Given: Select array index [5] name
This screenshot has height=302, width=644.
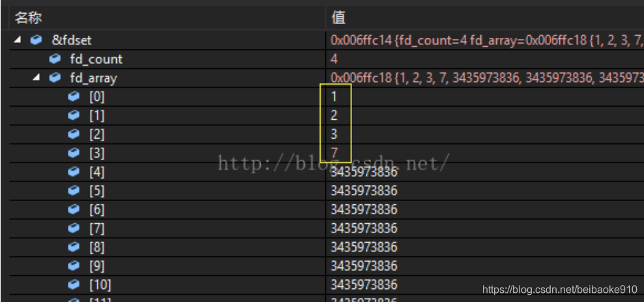Looking at the screenshot, I should pos(96,191).
